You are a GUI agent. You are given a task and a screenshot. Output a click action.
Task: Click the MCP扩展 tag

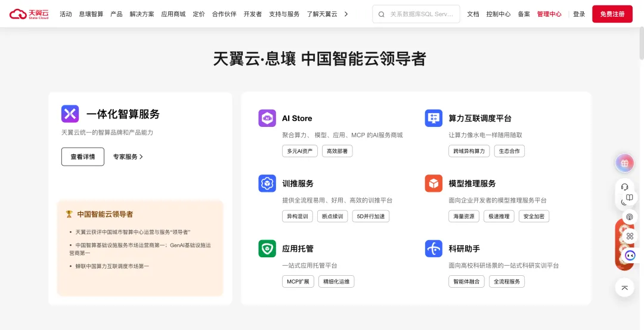298,282
